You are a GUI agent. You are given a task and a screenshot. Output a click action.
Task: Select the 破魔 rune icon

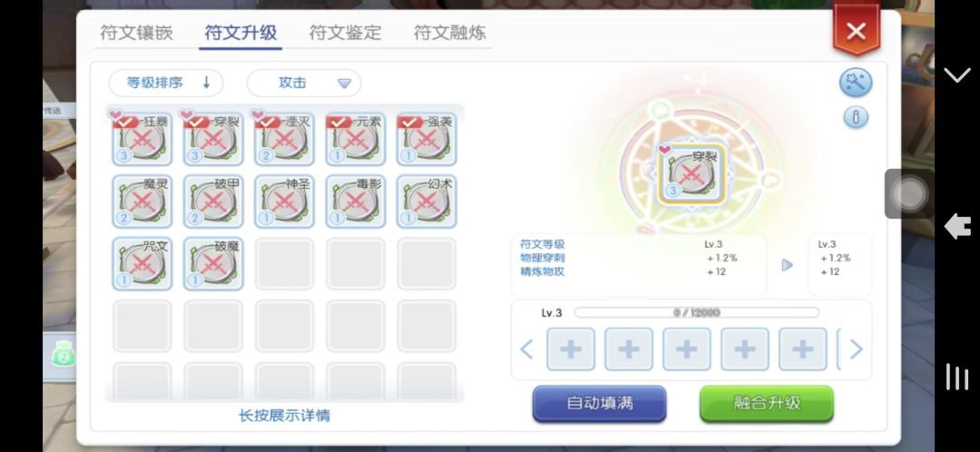213,264
